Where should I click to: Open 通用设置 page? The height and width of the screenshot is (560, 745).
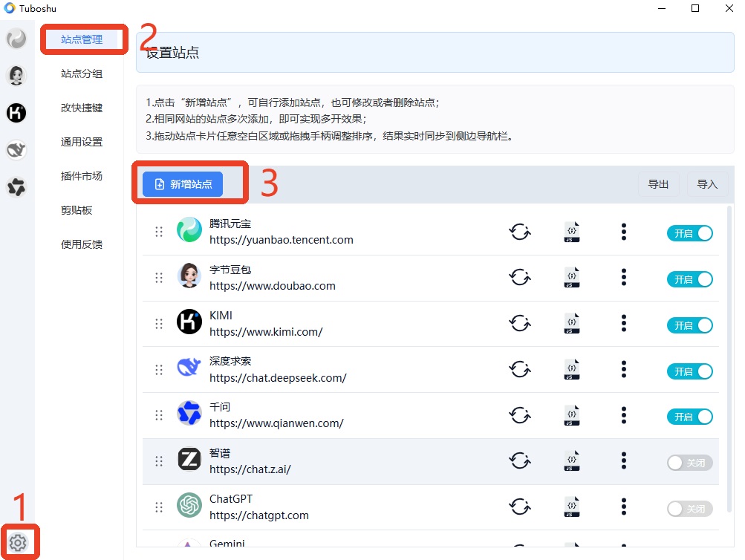click(82, 142)
